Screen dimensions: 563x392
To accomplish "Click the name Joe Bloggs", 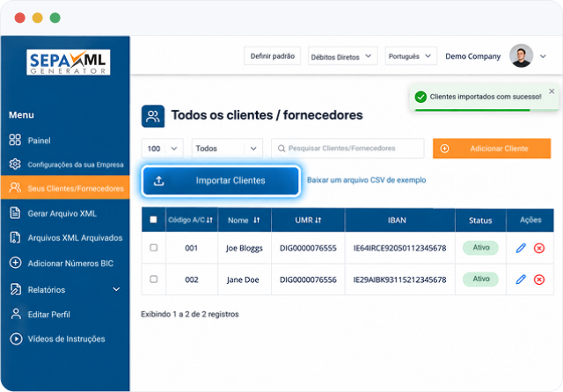I will pyautogui.click(x=245, y=248).
